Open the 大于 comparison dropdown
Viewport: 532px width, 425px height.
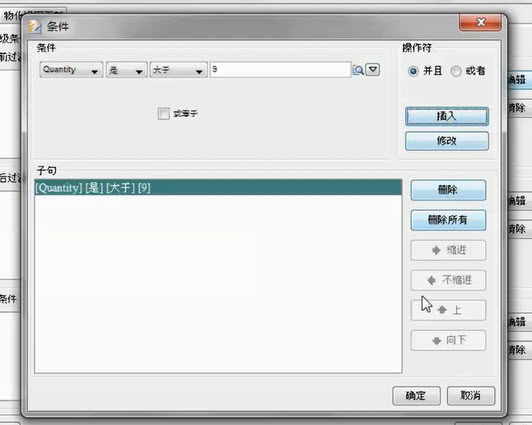178,70
